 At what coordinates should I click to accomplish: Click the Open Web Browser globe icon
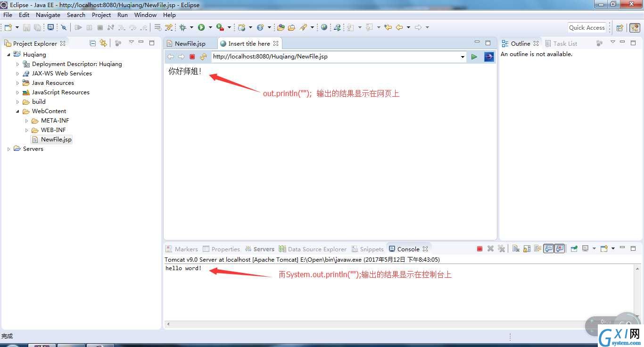324,27
